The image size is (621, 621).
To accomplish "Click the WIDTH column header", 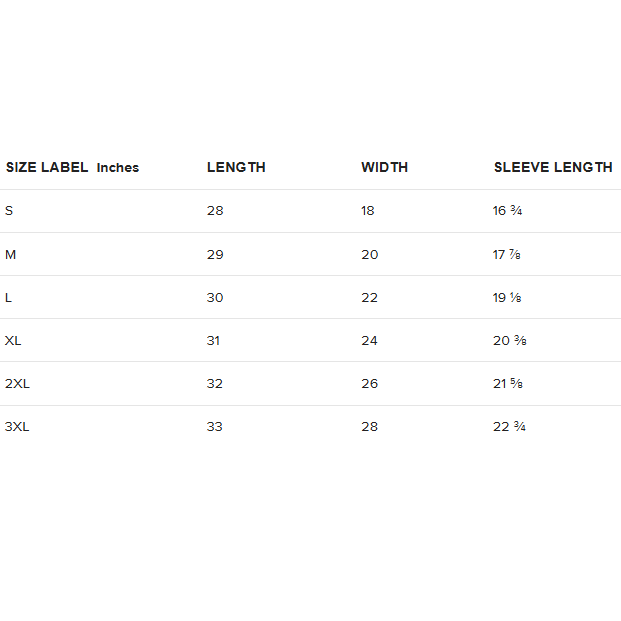I will coord(384,167).
